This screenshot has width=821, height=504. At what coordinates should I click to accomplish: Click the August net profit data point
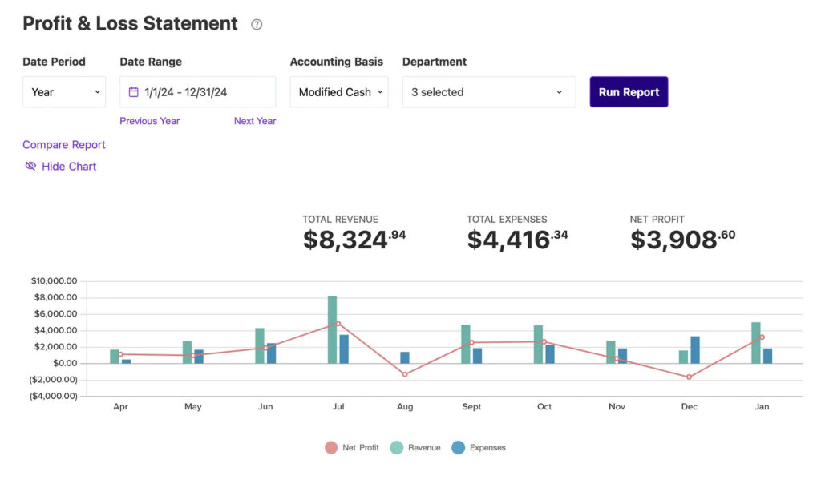pos(405,374)
